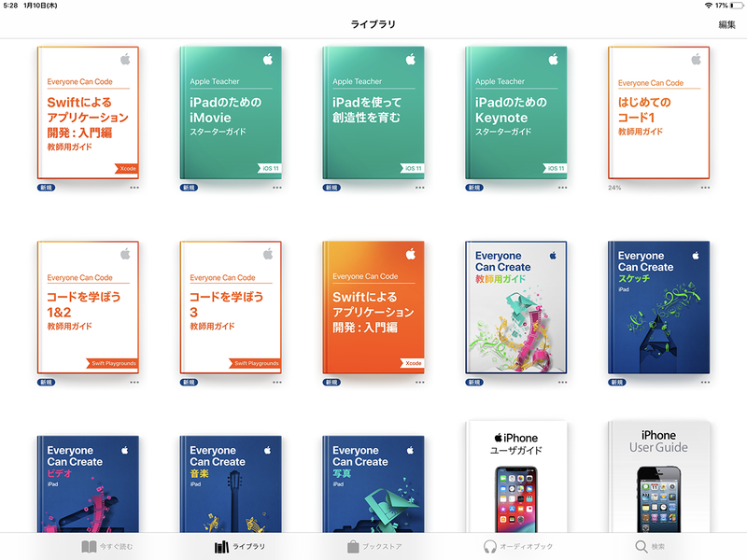Open iPadを使って創造性を育む book
The image size is (747, 560).
(373, 112)
